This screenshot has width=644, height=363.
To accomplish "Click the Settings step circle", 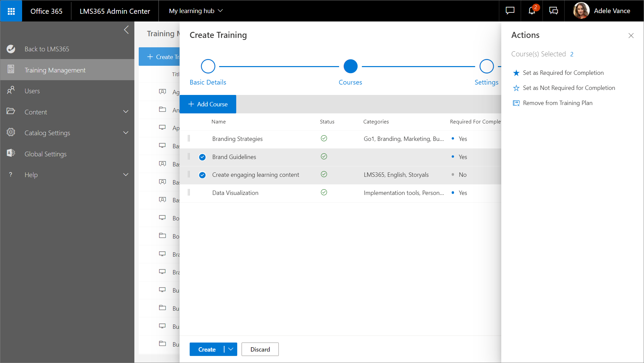I will [486, 66].
